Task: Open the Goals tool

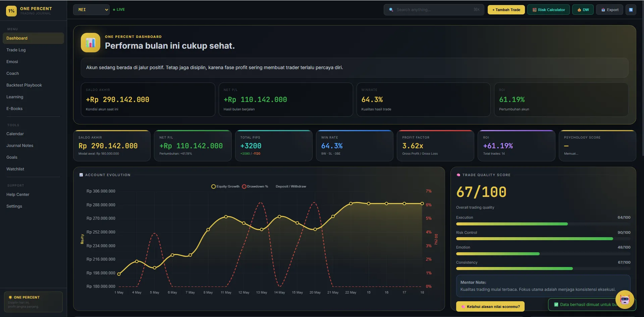Action: tap(33, 157)
